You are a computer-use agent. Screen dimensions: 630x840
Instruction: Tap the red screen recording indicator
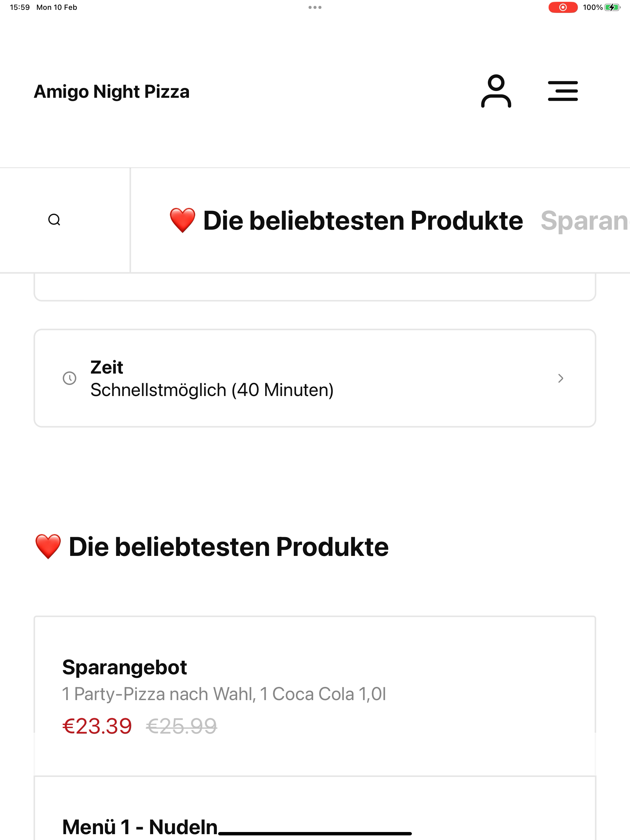click(x=563, y=7)
